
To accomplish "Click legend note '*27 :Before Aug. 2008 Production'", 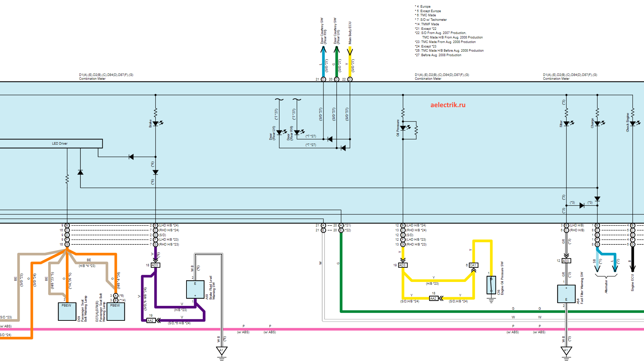I will coord(438,55).
